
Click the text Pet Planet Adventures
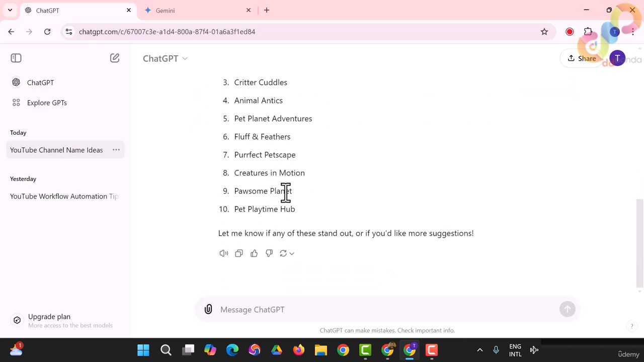(273, 119)
